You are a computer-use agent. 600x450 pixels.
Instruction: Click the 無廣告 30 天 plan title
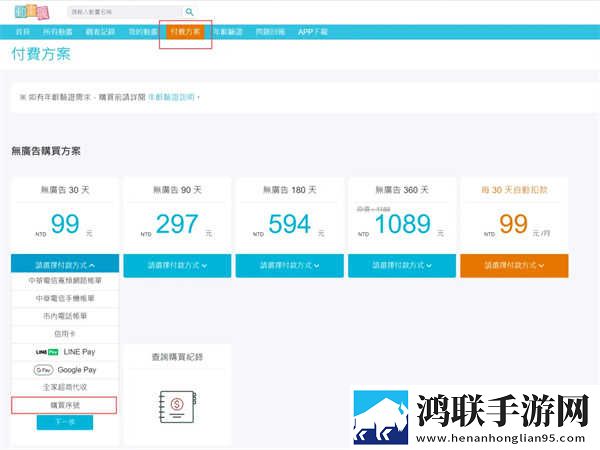coord(65,190)
